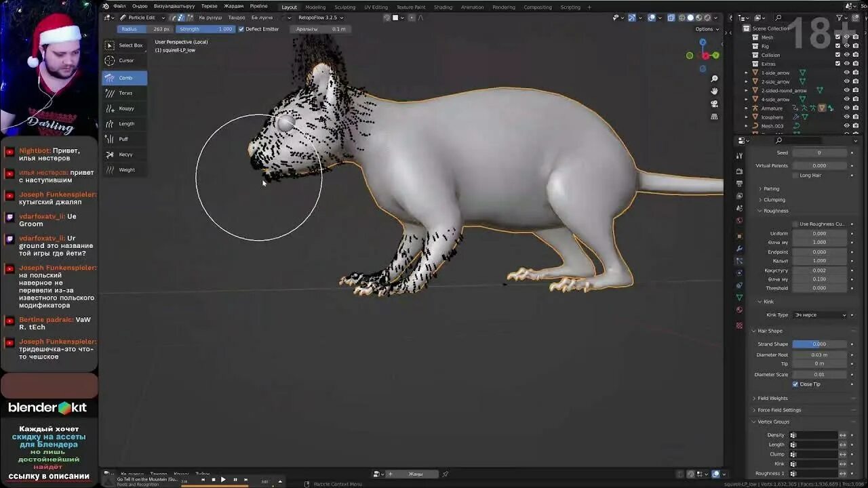Image resolution: width=868 pixels, height=488 pixels.
Task: Click the outliner search magnifier
Action: tap(778, 18)
